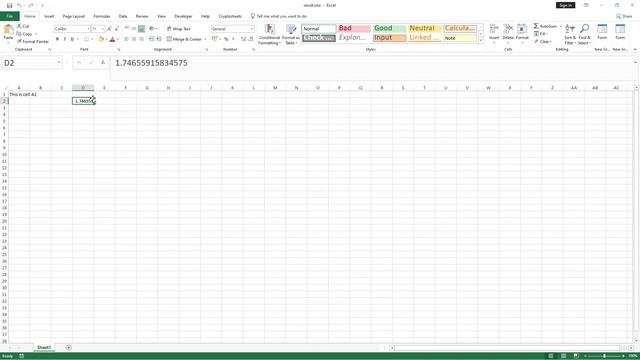640x360 pixels.
Task: Switch to the Formulas tab
Action: tap(102, 16)
